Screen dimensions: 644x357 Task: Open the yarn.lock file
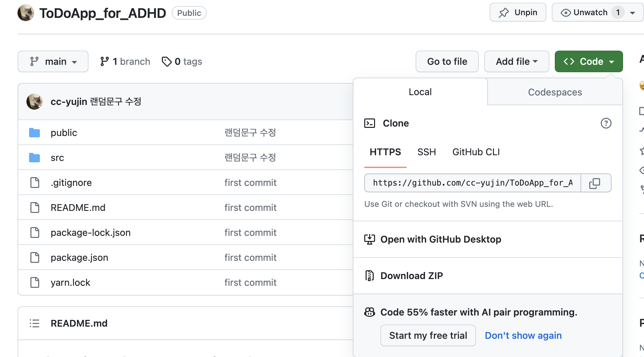tap(70, 282)
